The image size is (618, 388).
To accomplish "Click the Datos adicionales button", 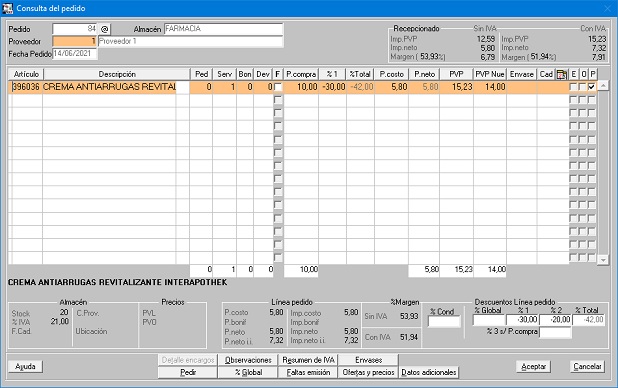I will 428,372.
